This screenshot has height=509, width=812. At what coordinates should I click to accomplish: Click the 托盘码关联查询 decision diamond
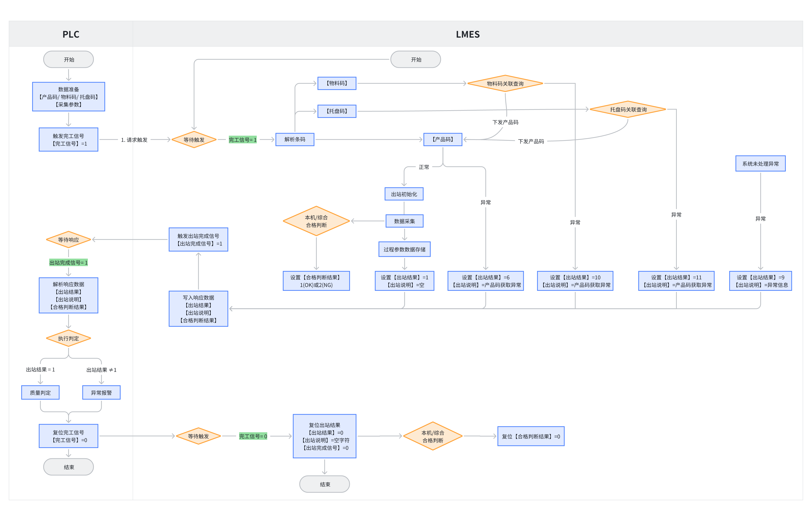628,109
